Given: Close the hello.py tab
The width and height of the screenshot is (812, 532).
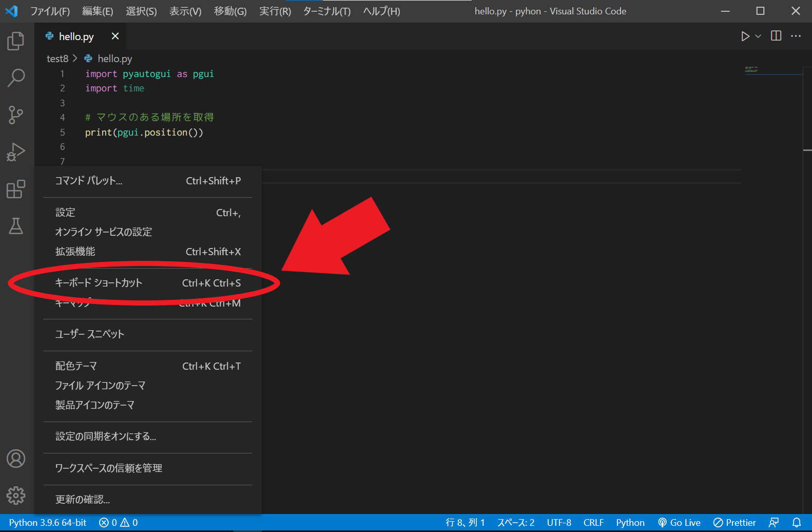Looking at the screenshot, I should [115, 36].
